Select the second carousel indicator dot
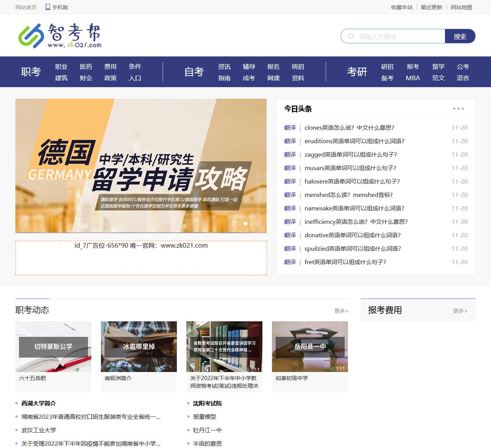This screenshot has width=491, height=448. click(240, 223)
